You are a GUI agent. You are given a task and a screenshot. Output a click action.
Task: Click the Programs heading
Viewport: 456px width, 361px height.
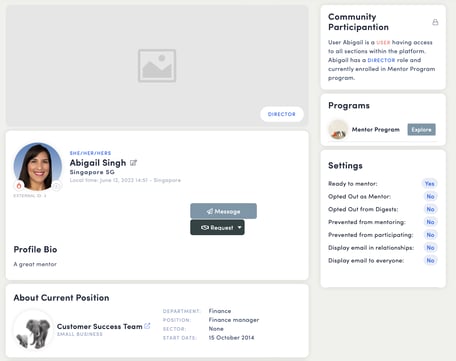349,106
